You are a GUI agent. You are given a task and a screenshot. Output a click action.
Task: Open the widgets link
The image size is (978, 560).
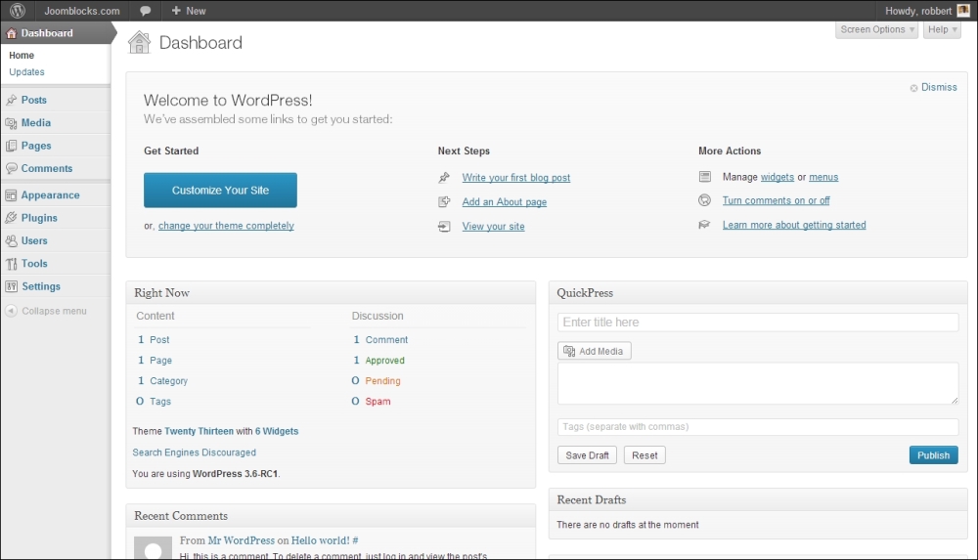click(778, 177)
